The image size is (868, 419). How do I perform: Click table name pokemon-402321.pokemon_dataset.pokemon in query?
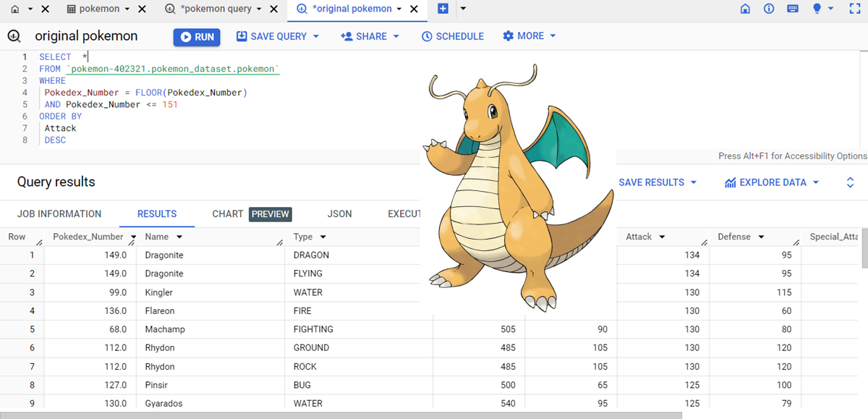(x=172, y=69)
